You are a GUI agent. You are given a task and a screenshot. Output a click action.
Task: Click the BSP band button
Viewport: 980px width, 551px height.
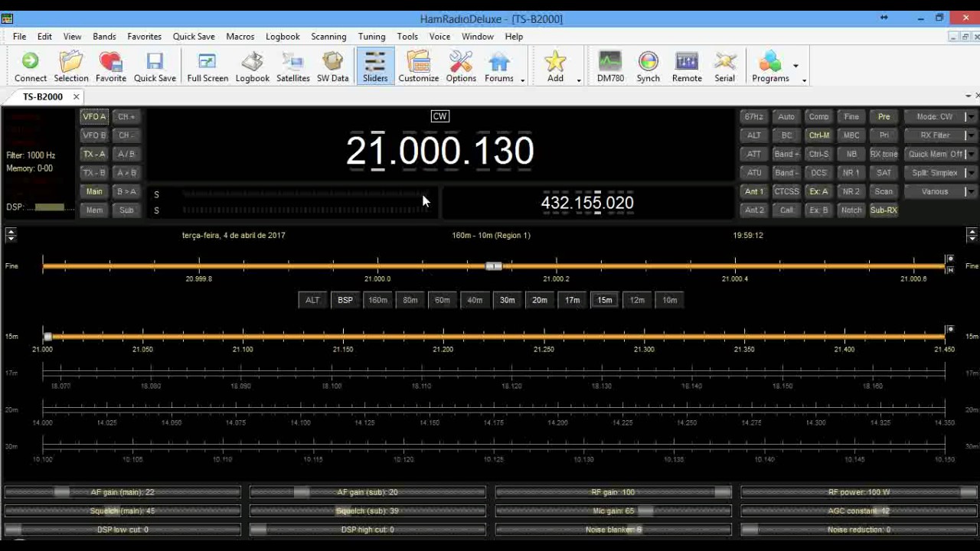[x=345, y=300]
